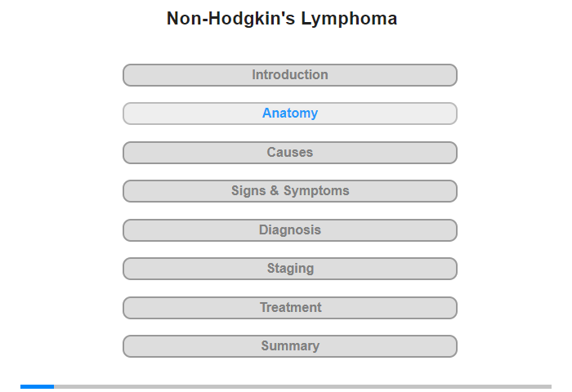Click the gray unfilled part of progress bar
Image resolution: width=572 pixels, height=392 pixels.
click(x=303, y=386)
